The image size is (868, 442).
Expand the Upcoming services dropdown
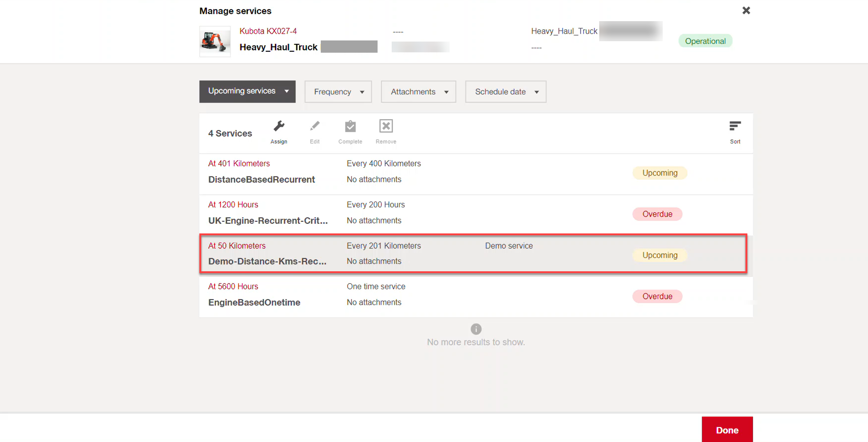pyautogui.click(x=247, y=91)
